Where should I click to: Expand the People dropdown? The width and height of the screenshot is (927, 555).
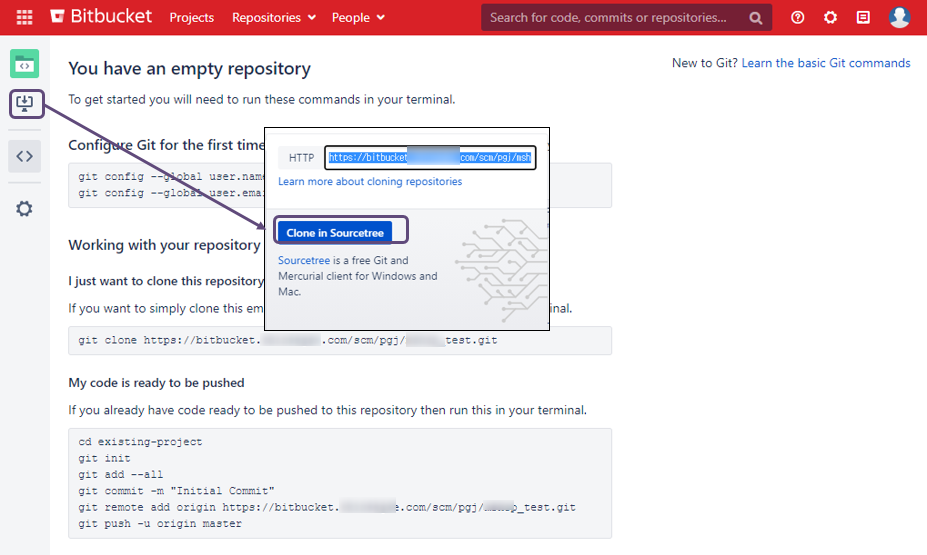[x=358, y=18]
